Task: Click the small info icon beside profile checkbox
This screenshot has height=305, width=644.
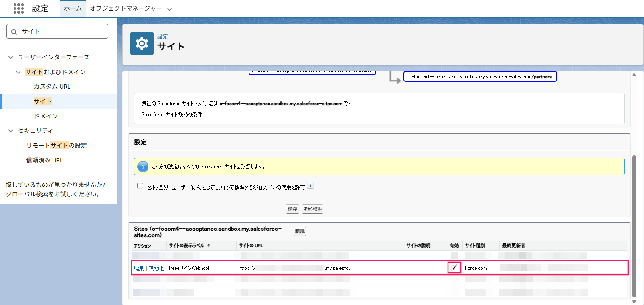Action: (310, 186)
